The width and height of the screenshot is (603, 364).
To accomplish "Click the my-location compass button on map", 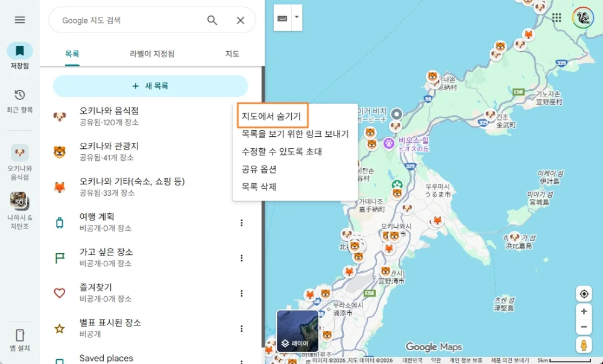I will [x=584, y=293].
